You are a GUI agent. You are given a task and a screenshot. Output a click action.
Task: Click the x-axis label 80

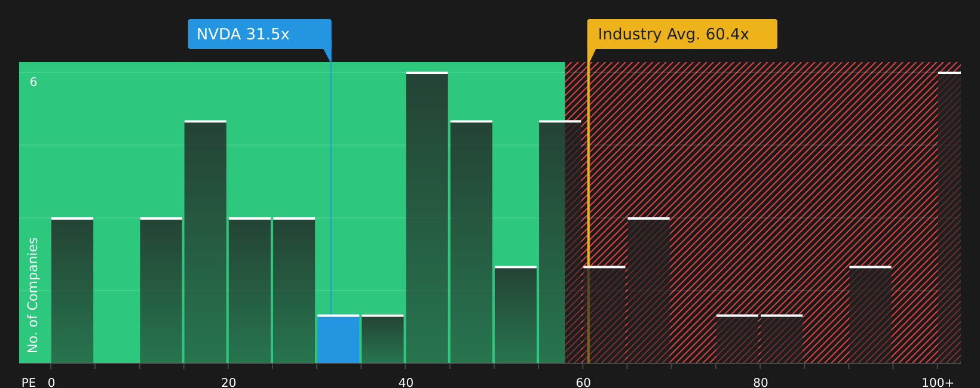click(x=761, y=383)
